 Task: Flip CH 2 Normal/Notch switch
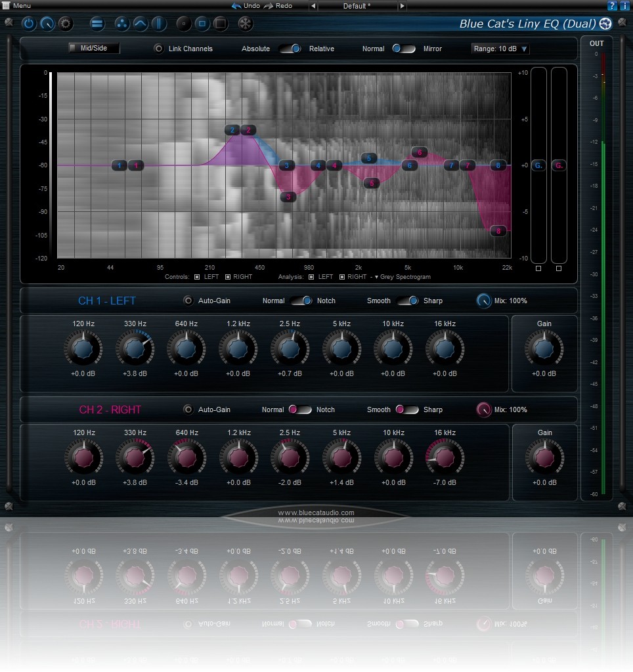[x=300, y=409]
